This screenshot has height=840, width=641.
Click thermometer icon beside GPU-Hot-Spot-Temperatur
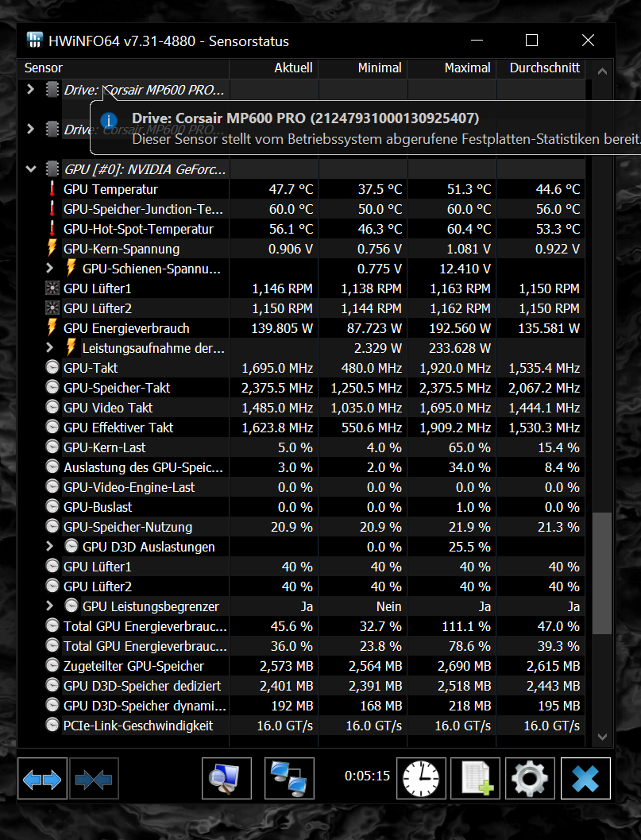pyautogui.click(x=52, y=229)
